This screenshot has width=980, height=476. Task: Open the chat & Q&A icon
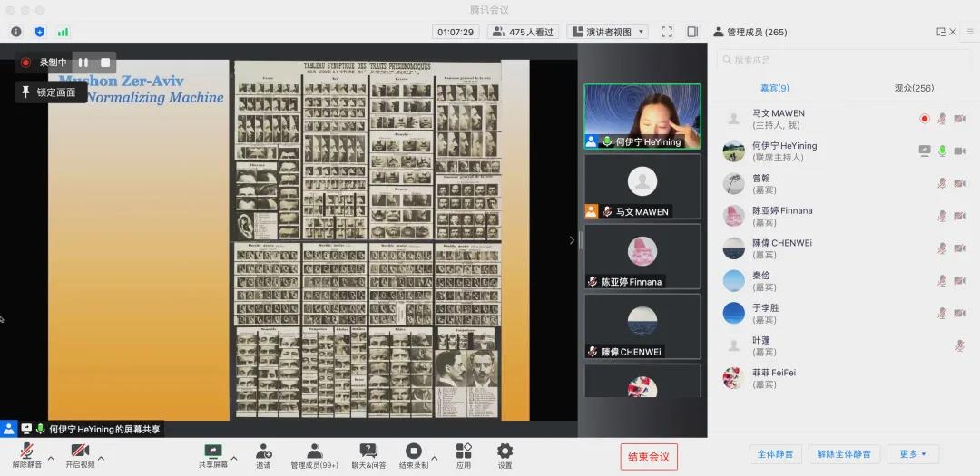(x=368, y=451)
